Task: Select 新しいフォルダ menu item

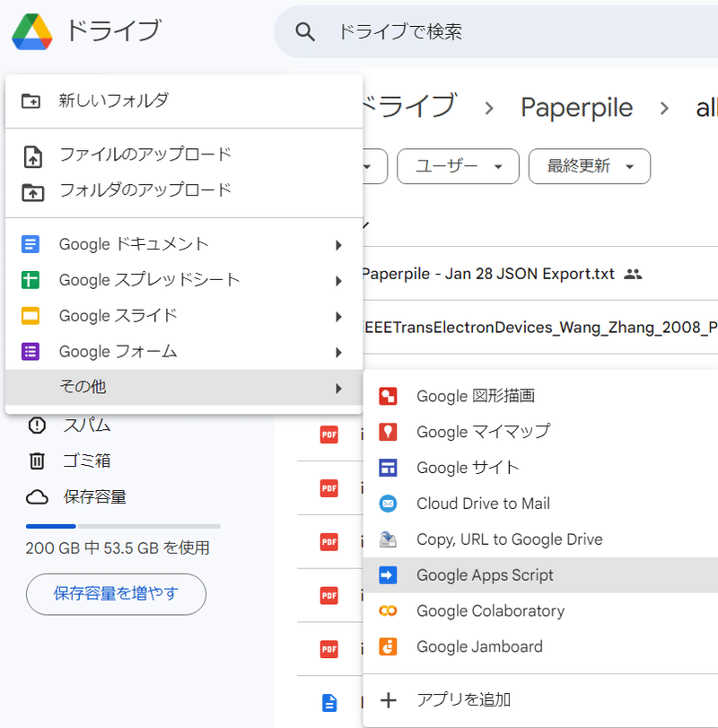Action: pyautogui.click(x=184, y=101)
